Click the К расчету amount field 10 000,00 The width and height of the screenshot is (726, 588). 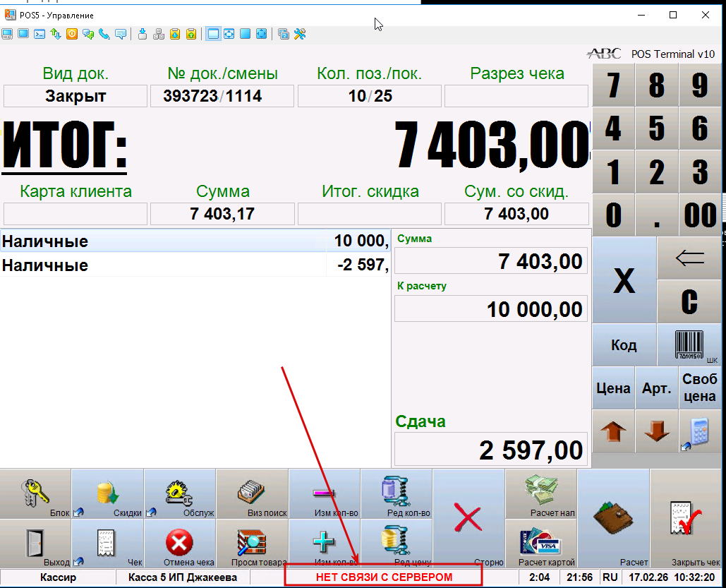[491, 308]
